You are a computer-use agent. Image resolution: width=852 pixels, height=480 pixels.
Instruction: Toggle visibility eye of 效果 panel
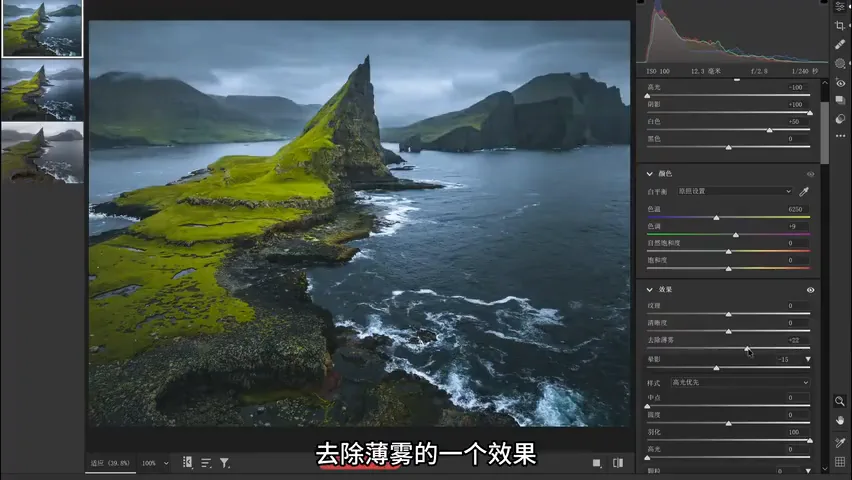pyautogui.click(x=810, y=290)
